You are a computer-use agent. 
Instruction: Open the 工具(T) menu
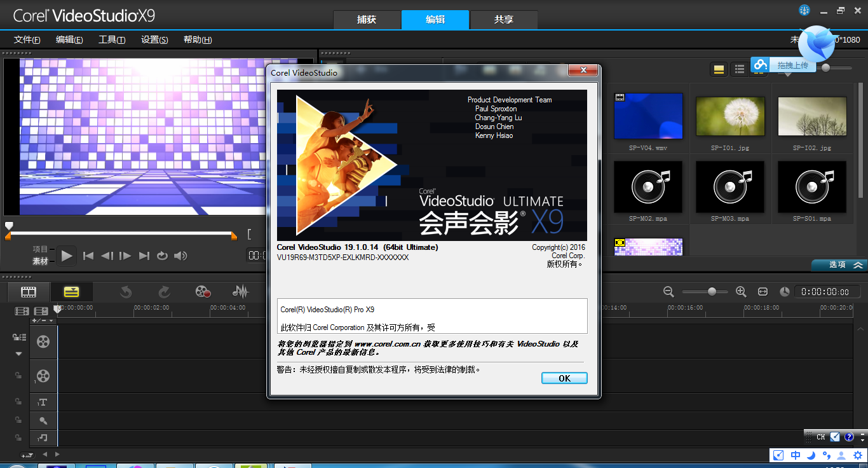point(112,39)
